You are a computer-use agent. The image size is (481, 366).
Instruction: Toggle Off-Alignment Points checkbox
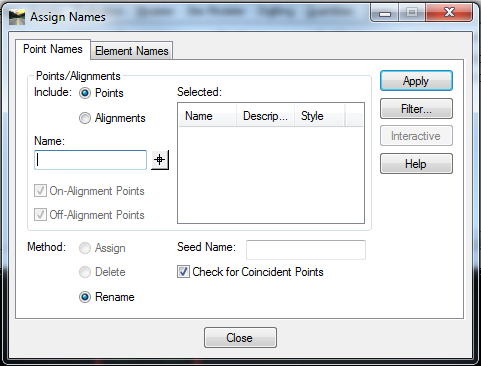click(40, 215)
